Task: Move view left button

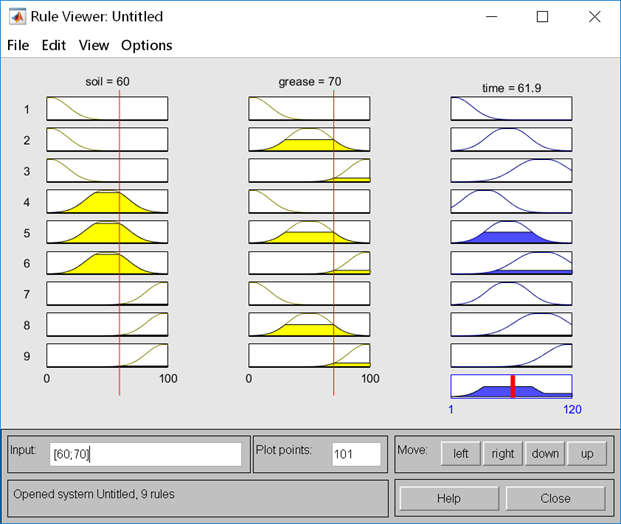Action: tap(461, 453)
